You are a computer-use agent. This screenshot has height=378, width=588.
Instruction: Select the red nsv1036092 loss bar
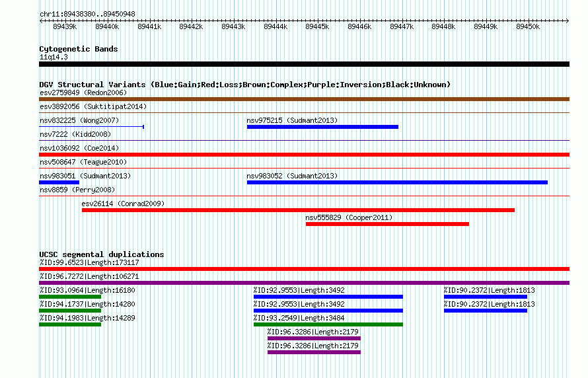pos(304,155)
